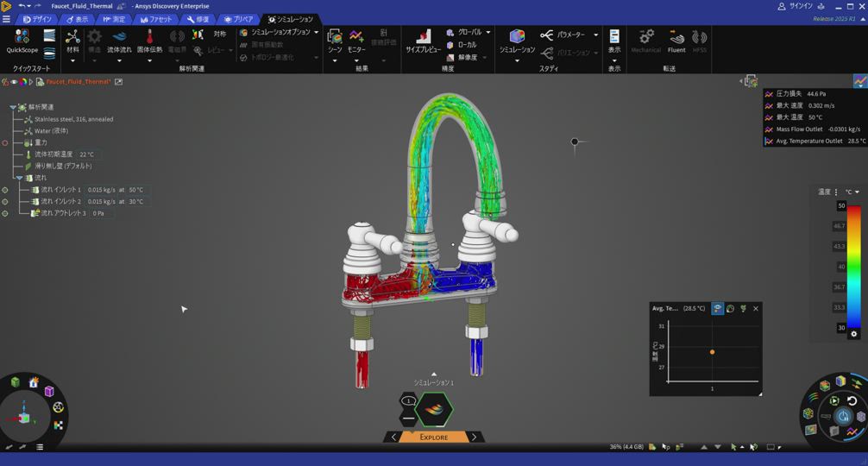This screenshot has height=466, width=868.
Task: Toggle the 流れ アウトレット 3 indicator
Action: 5,213
